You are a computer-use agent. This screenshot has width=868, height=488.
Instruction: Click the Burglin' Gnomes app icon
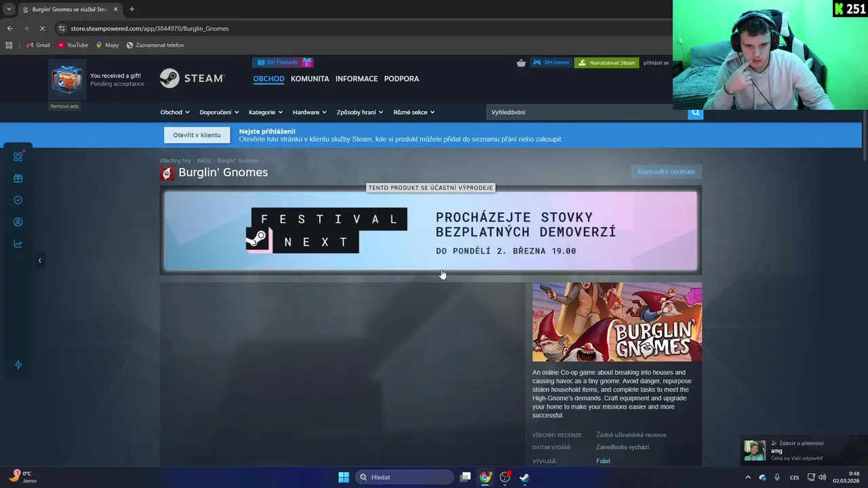[167, 173]
